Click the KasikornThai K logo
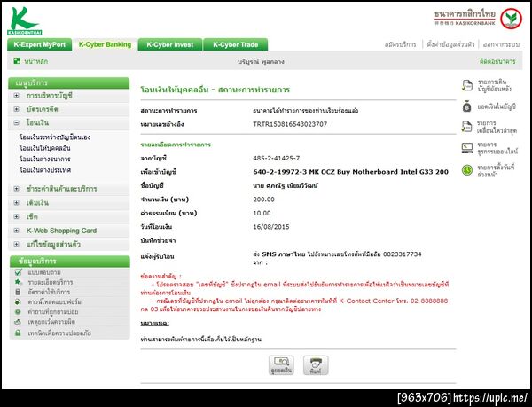The image size is (532, 407). click(x=25, y=21)
